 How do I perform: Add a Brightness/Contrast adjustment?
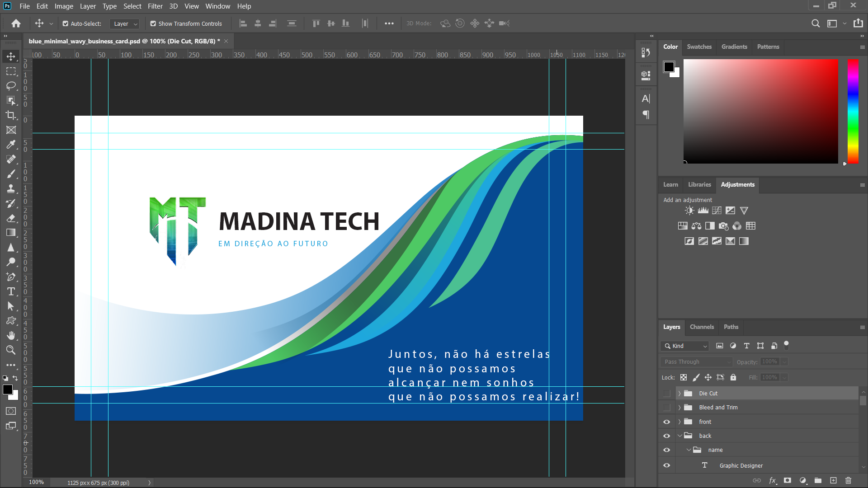(x=689, y=211)
